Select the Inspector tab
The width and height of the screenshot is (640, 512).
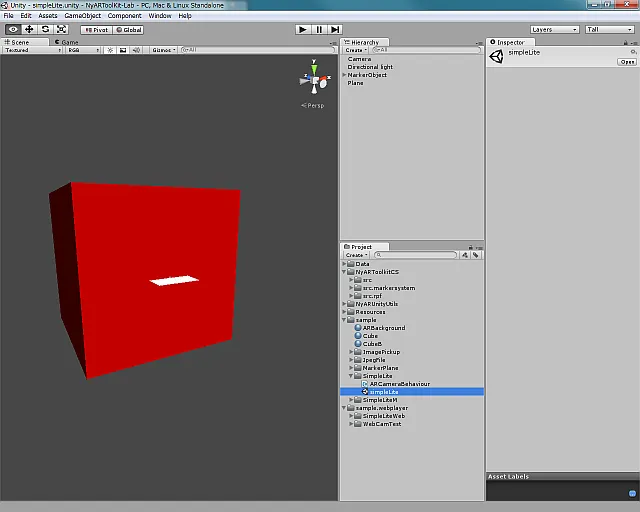point(510,42)
